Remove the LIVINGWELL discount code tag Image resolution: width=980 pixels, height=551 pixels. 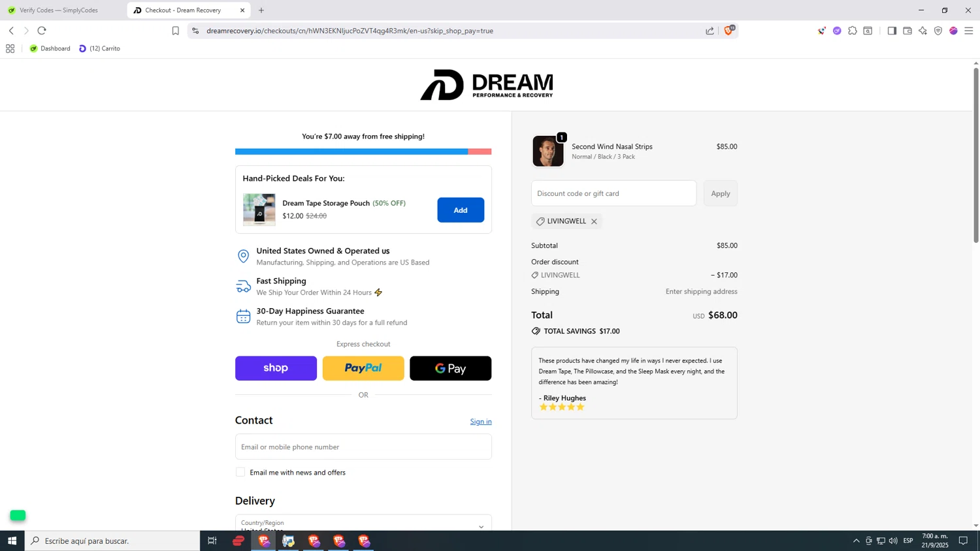point(594,221)
